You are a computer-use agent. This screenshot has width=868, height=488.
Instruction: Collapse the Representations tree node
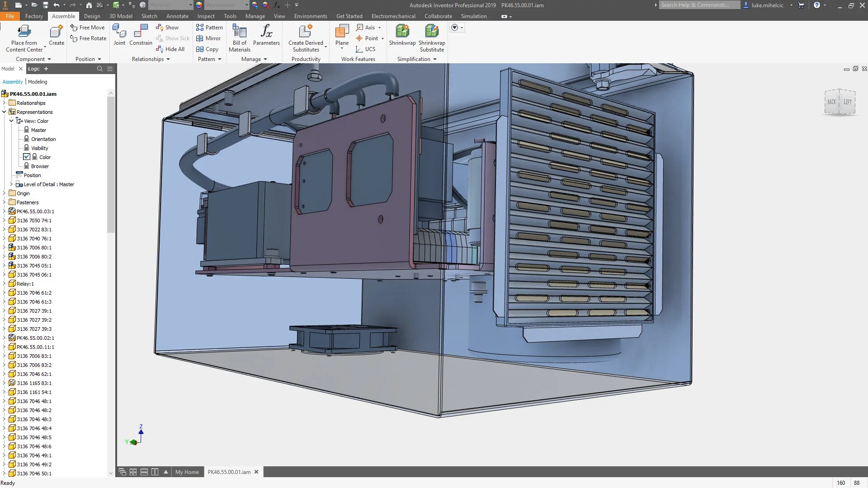click(x=5, y=112)
